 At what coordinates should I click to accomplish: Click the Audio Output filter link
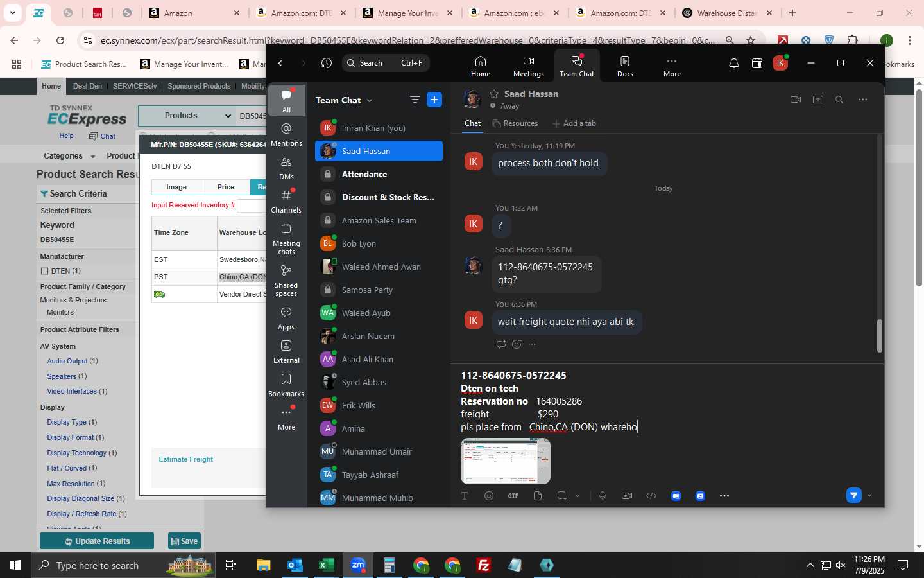click(67, 361)
